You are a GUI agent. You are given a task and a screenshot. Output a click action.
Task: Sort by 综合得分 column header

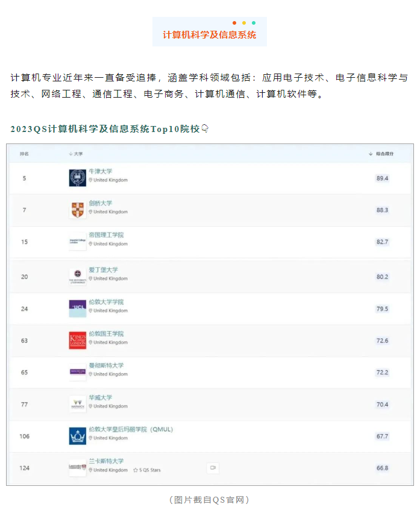381,154
